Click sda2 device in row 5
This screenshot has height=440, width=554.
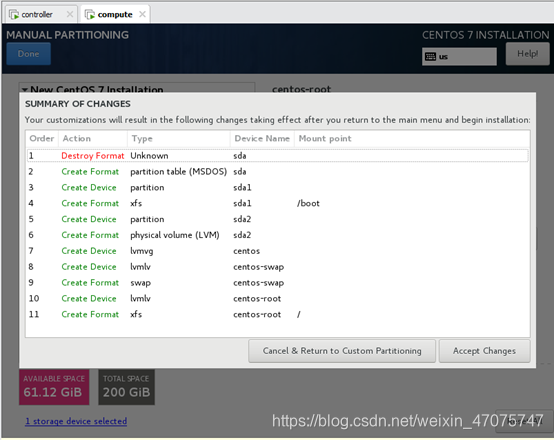(x=242, y=219)
